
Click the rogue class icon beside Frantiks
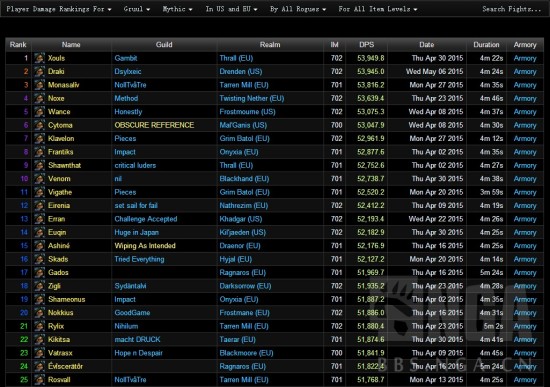point(40,152)
